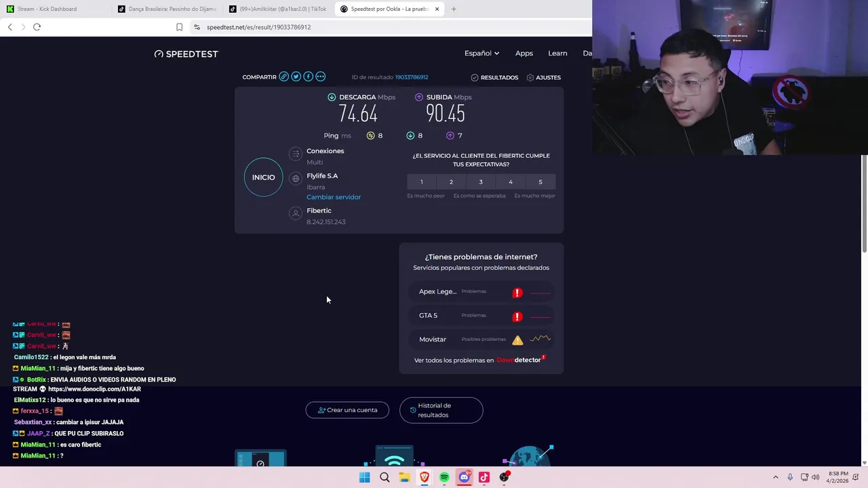Share result on Facebook

[x=308, y=77]
